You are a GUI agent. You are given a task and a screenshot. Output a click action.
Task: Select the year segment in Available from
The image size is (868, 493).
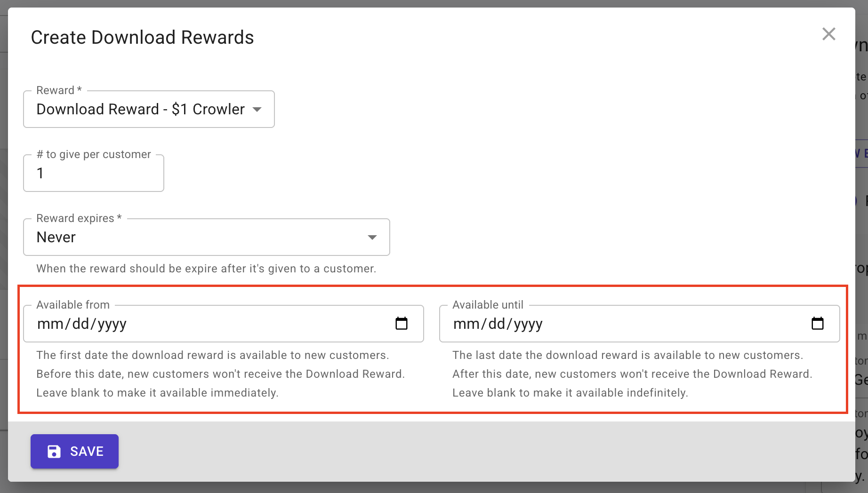coord(112,324)
